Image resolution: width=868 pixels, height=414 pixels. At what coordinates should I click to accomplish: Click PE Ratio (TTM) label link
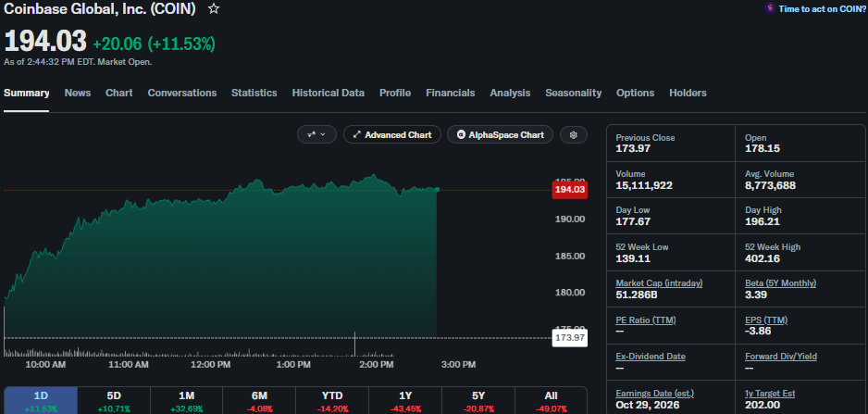coord(646,320)
